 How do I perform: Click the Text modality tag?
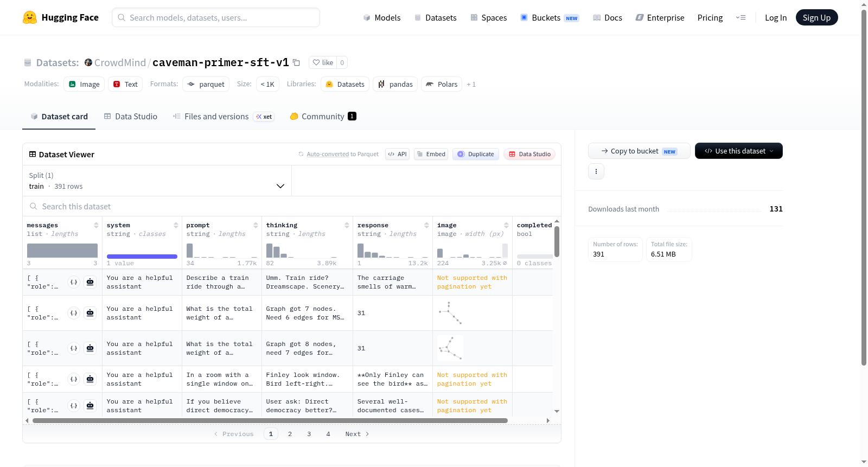point(125,84)
